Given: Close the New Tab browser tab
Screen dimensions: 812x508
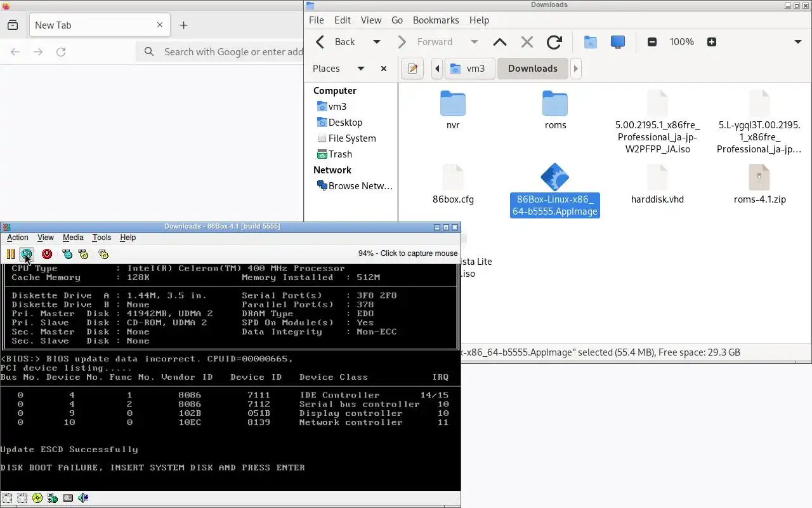Looking at the screenshot, I should (x=160, y=25).
